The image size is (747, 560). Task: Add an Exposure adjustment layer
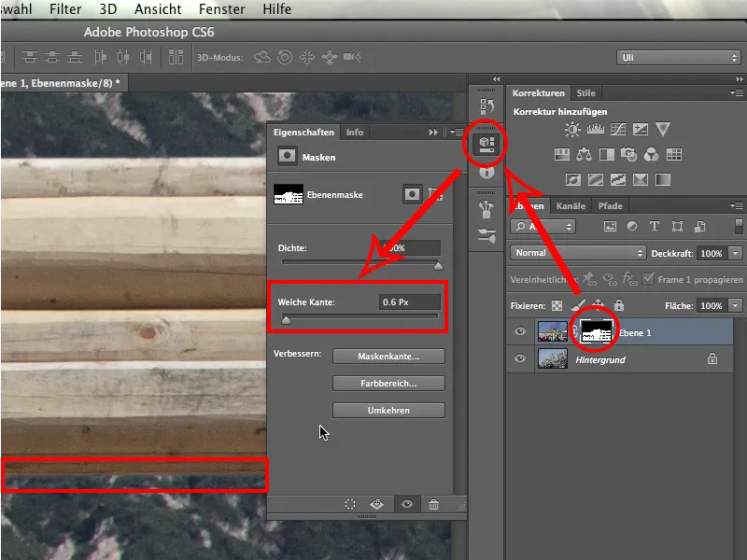point(641,129)
